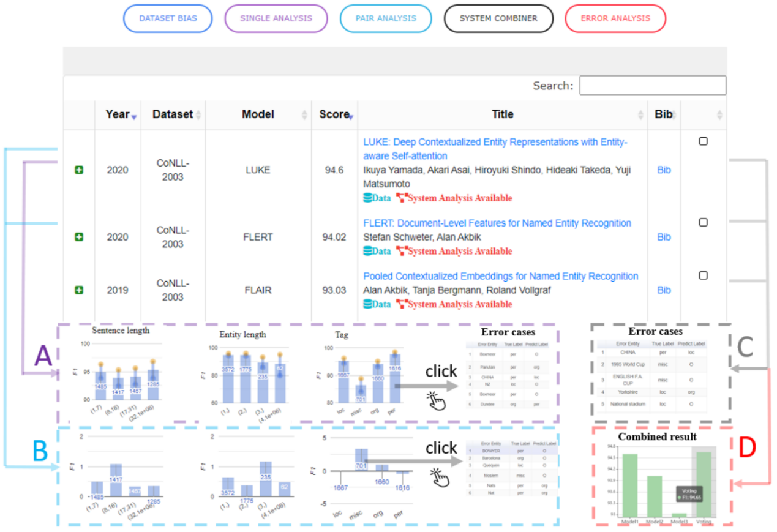This screenshot has width=777, height=532.
Task: Click the Voting bar in Combined result chart
Action: point(703,484)
